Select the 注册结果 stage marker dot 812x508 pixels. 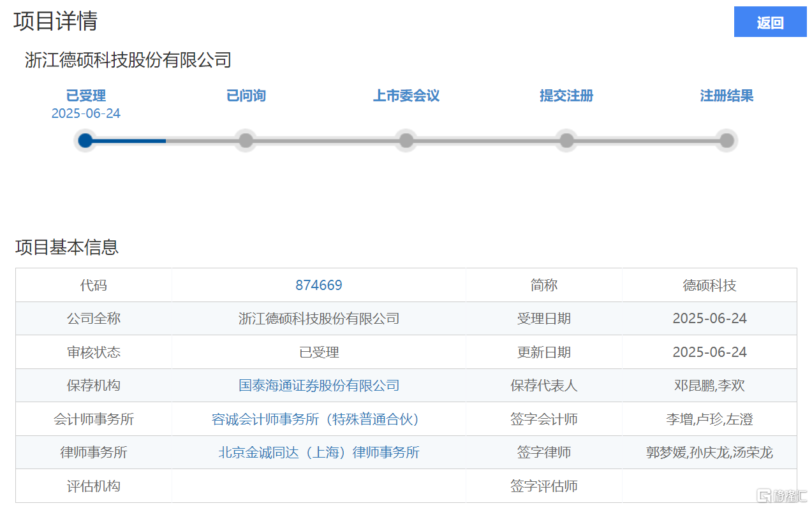pos(727,140)
